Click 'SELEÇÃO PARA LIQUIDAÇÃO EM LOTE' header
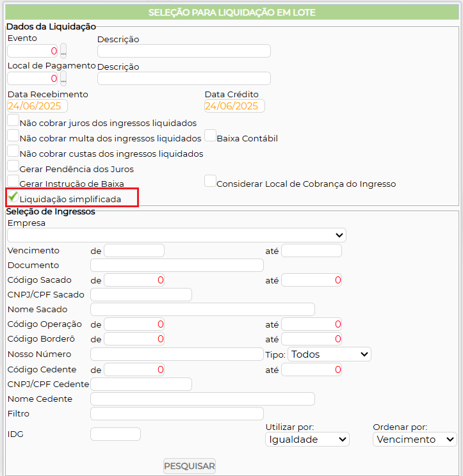The height and width of the screenshot is (476, 463). click(232, 12)
